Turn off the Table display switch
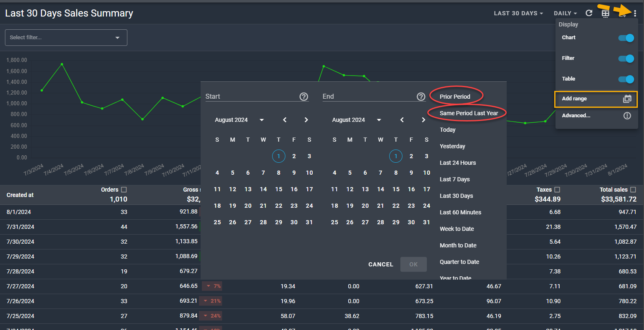 [626, 79]
